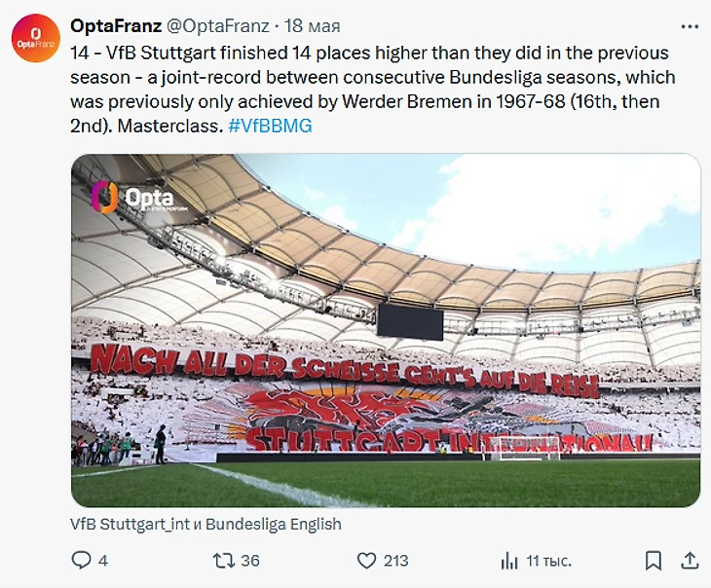Click the like count 213
The height and width of the screenshot is (588, 711).
(x=395, y=561)
